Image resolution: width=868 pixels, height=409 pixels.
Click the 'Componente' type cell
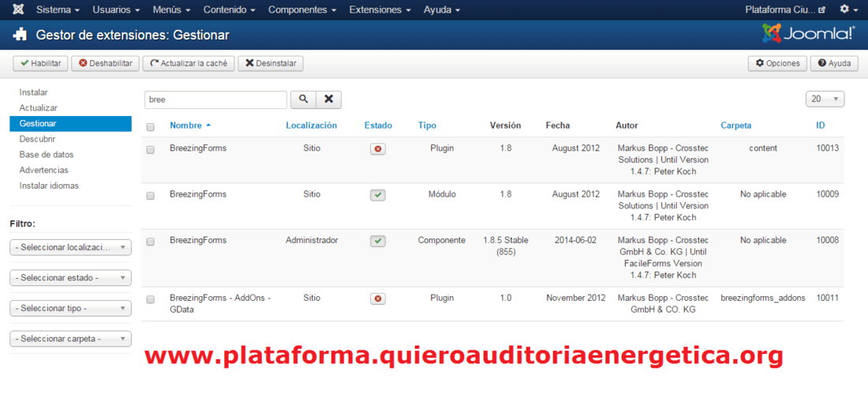[442, 240]
